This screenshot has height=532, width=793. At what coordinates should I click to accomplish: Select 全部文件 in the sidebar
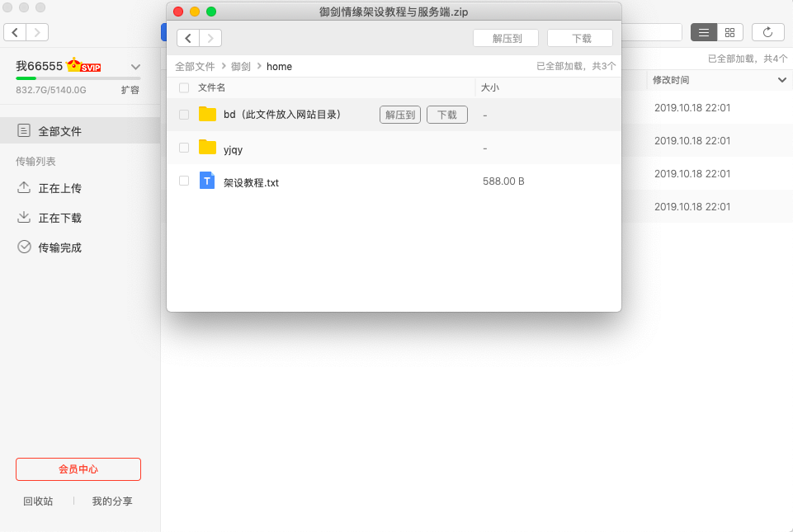point(59,131)
